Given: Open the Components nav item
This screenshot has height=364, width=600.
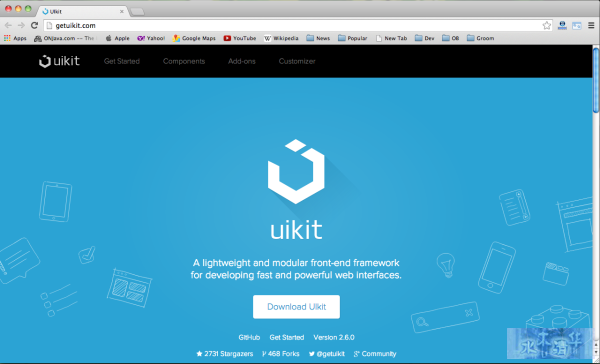Looking at the screenshot, I should tap(184, 61).
